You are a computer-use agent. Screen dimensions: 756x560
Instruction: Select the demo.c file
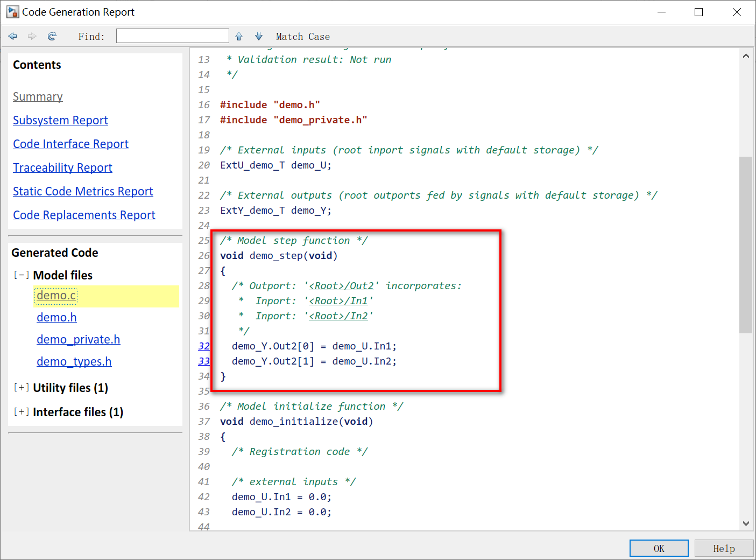[x=56, y=296]
